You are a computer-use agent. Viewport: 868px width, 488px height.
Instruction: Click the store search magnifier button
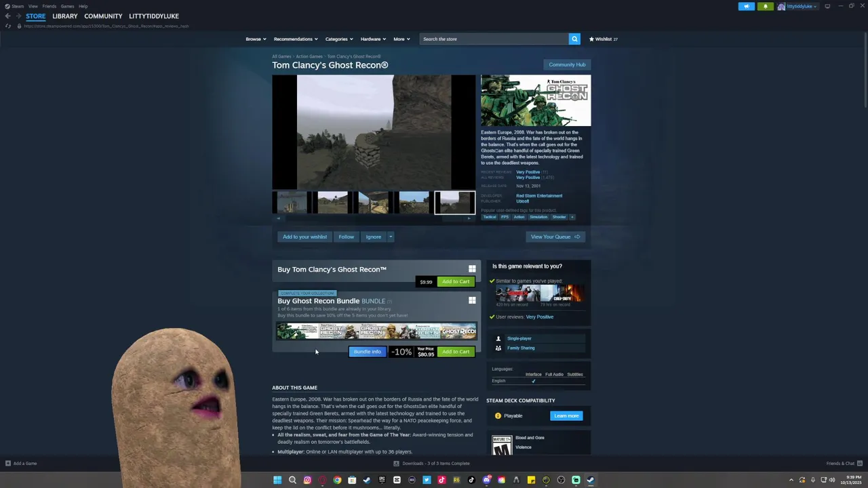click(x=574, y=39)
